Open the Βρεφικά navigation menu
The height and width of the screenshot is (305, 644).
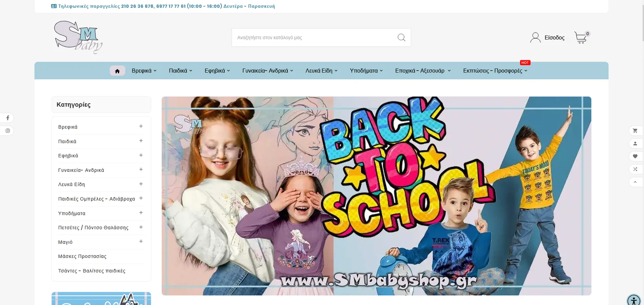[x=144, y=71]
